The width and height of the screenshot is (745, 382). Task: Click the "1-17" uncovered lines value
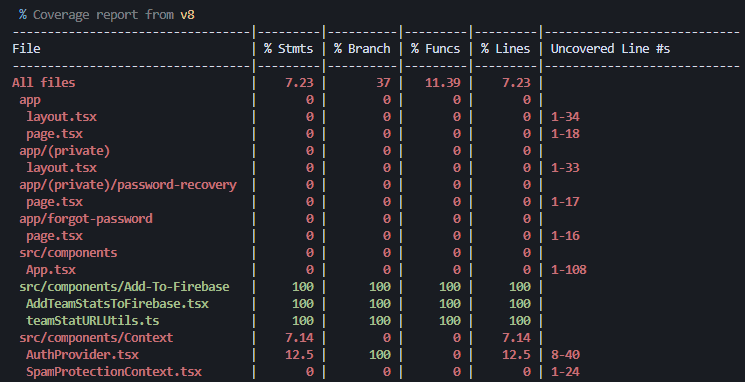tap(565, 202)
